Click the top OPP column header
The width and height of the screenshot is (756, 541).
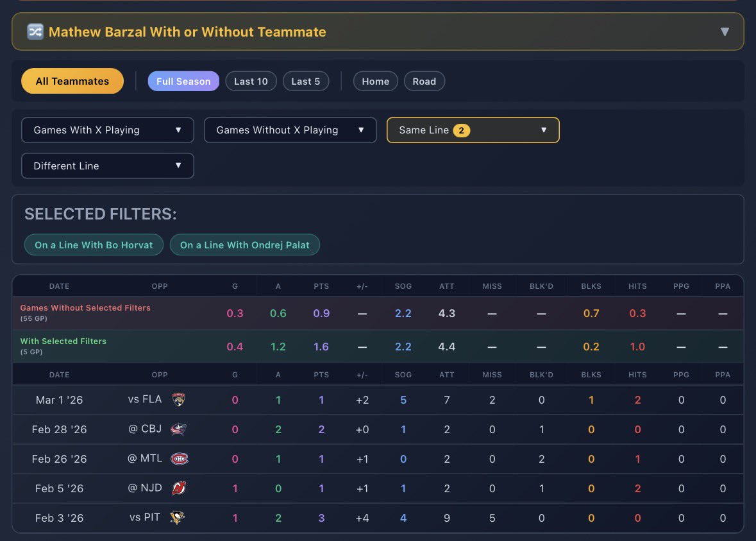[160, 286]
